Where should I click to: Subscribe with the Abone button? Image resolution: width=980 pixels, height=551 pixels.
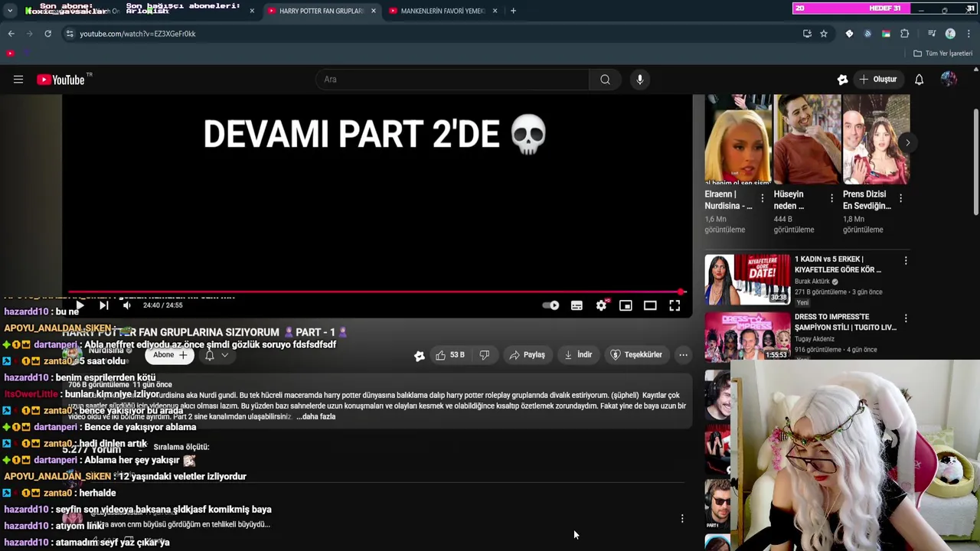pyautogui.click(x=170, y=355)
